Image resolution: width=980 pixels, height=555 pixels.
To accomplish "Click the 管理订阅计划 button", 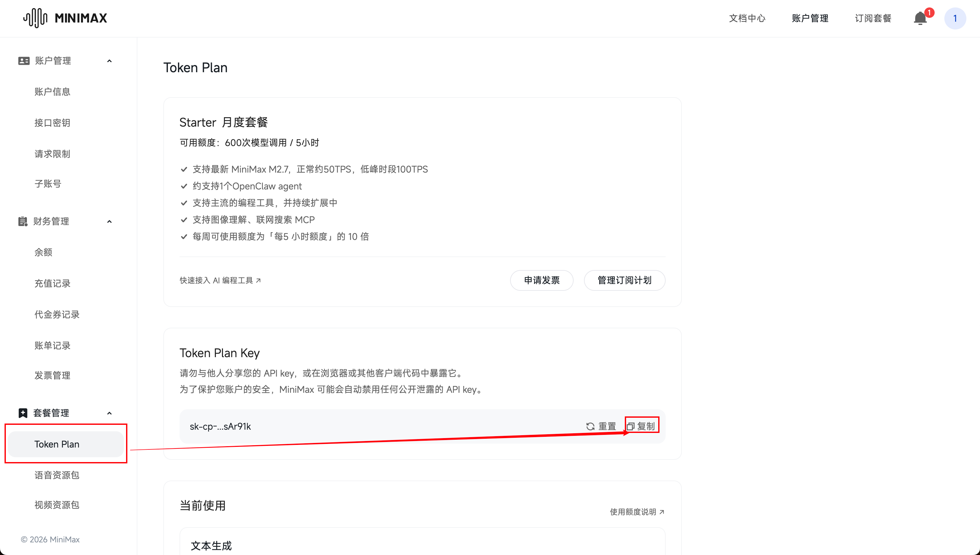I will point(624,280).
